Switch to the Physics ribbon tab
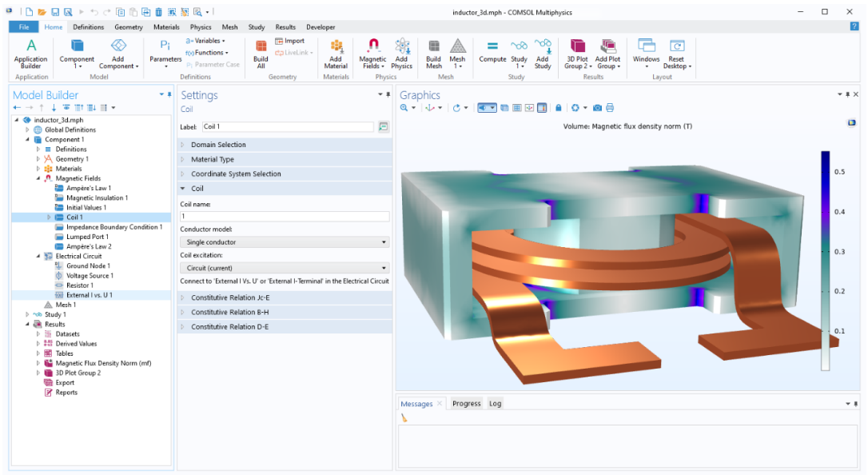 [201, 27]
